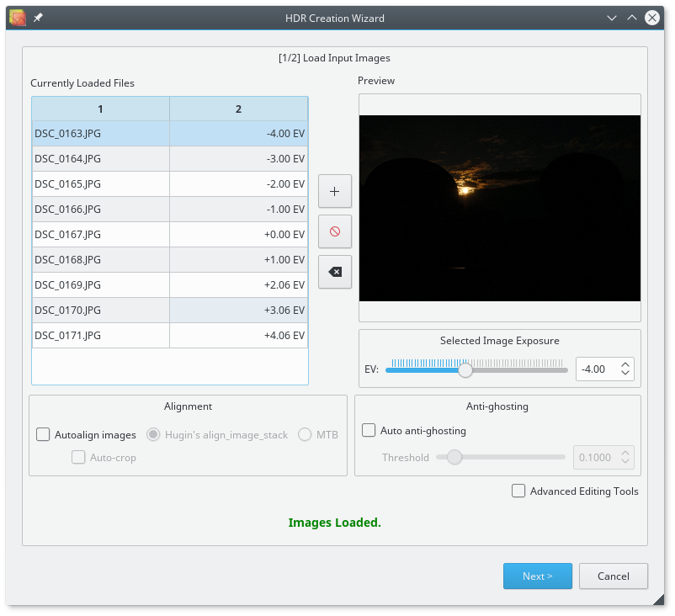
Task: Enable Autoalign images
Action: (43, 434)
